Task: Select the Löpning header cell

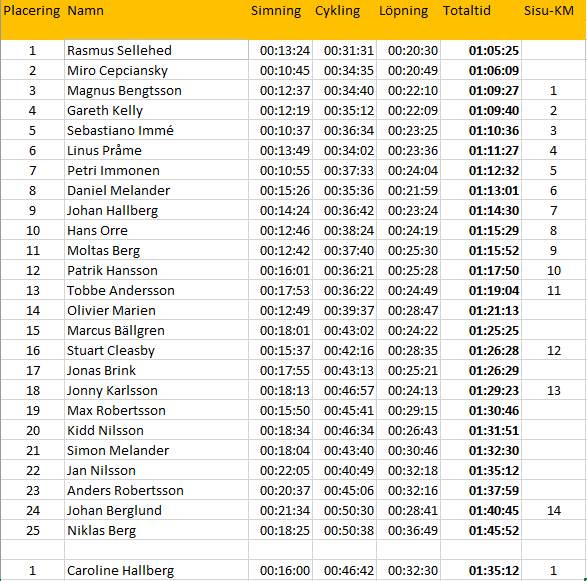Action: point(408,19)
